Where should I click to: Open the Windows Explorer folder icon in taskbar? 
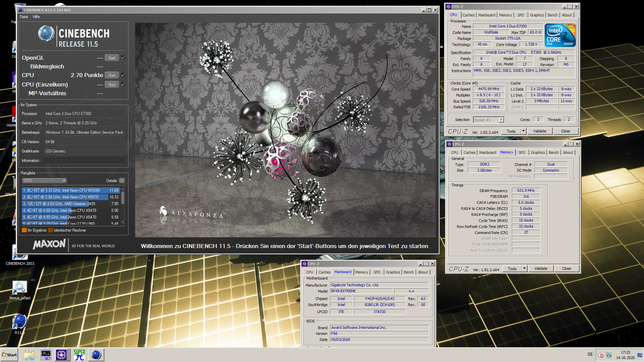29,355
